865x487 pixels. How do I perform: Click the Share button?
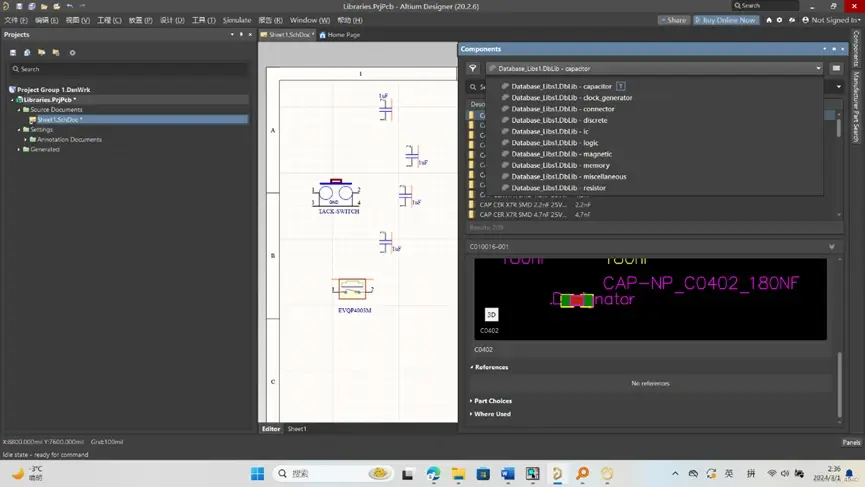coord(674,20)
